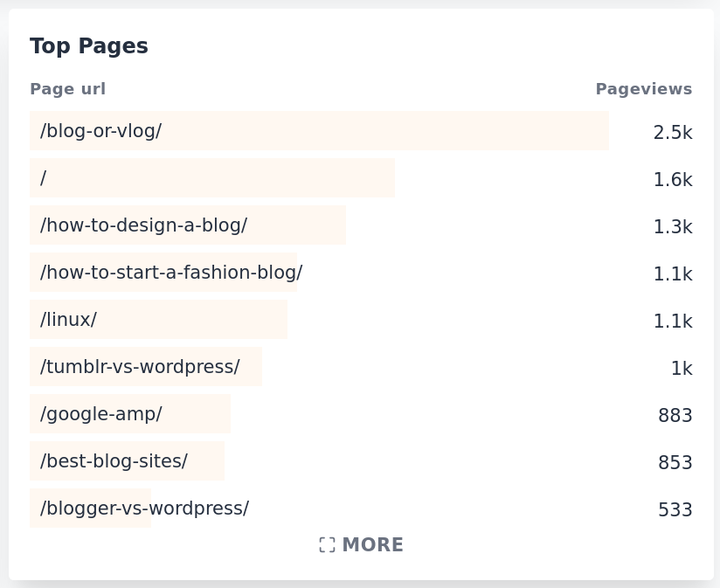
Task: Click the expand icon next to MORE
Action: 327,544
